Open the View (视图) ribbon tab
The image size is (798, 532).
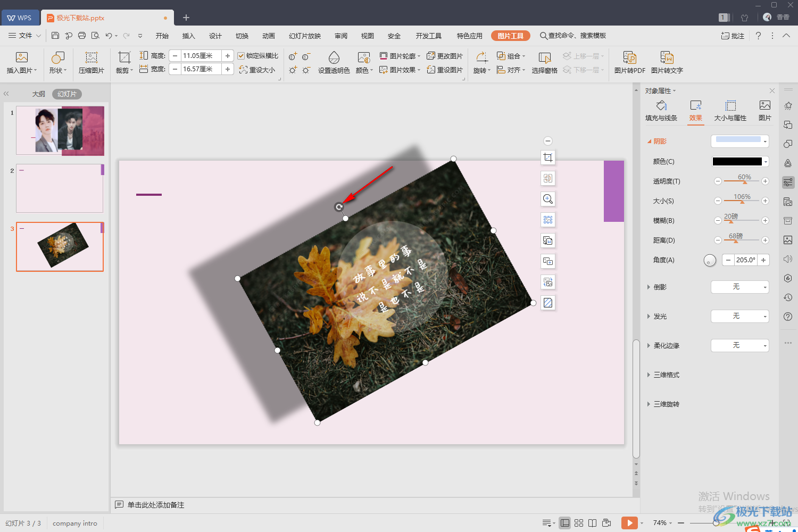368,36
